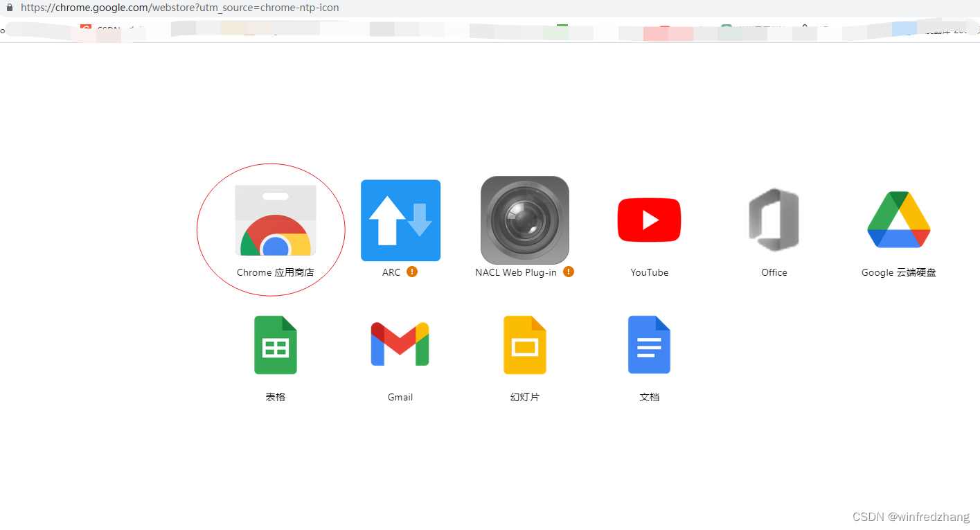Click the "幻灯片" label text
Viewport: 980px width, 530px height.
[x=525, y=397]
